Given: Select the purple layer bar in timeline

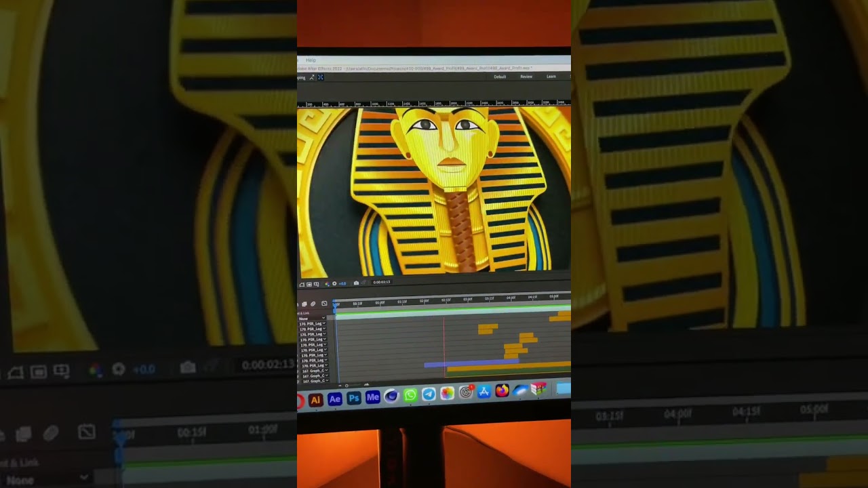Looking at the screenshot, I should (471, 363).
